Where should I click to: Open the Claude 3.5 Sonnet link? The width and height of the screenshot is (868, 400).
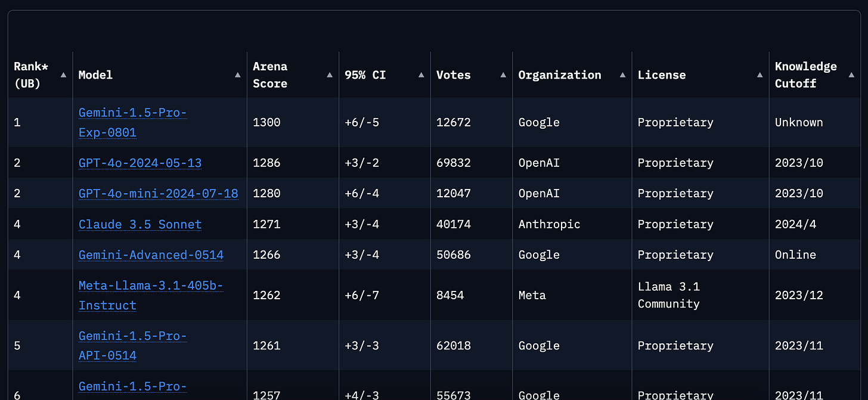point(140,224)
